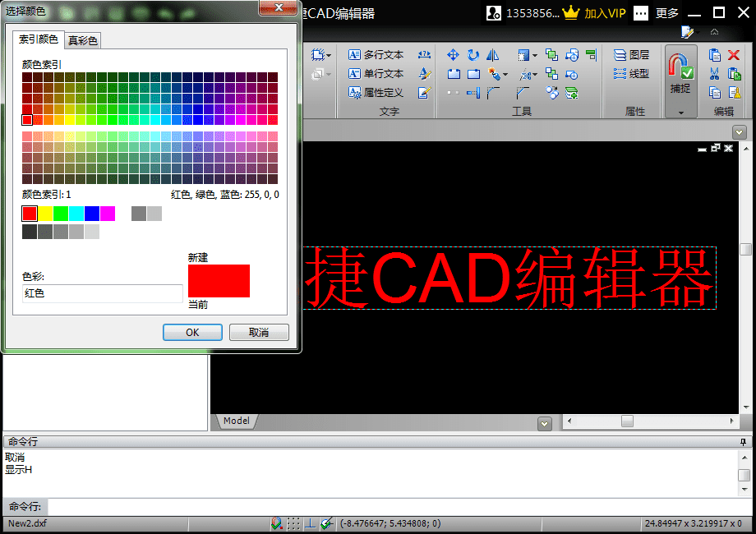Open 属性定义 attribute definition tool
This screenshot has height=534, width=756.
pyautogui.click(x=376, y=93)
